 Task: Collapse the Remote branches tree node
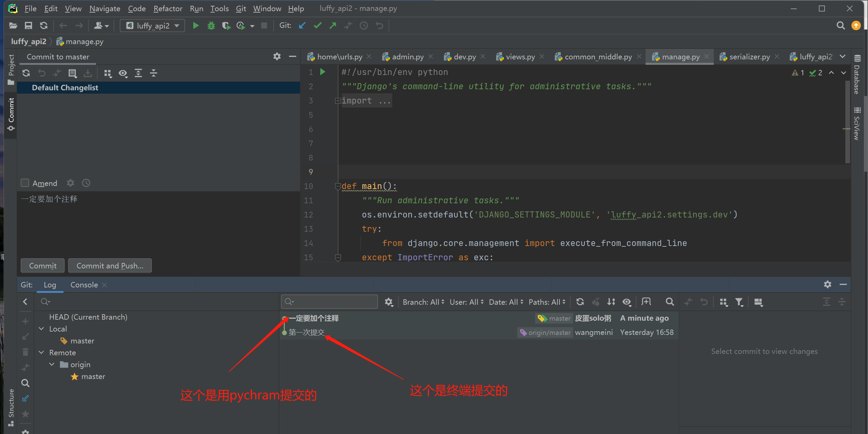[42, 353]
